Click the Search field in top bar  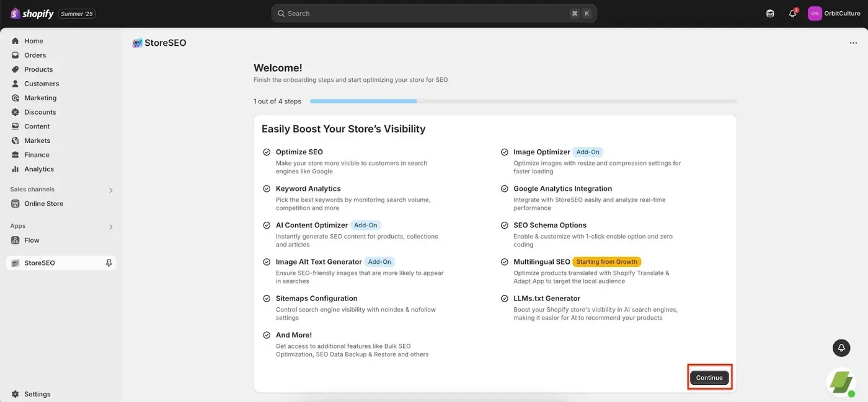434,14
